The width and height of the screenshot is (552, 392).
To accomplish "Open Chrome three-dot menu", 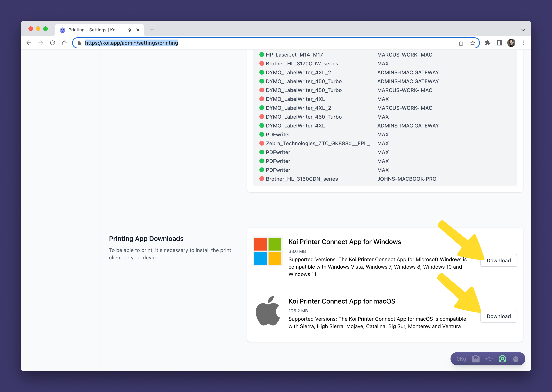I will (x=523, y=43).
